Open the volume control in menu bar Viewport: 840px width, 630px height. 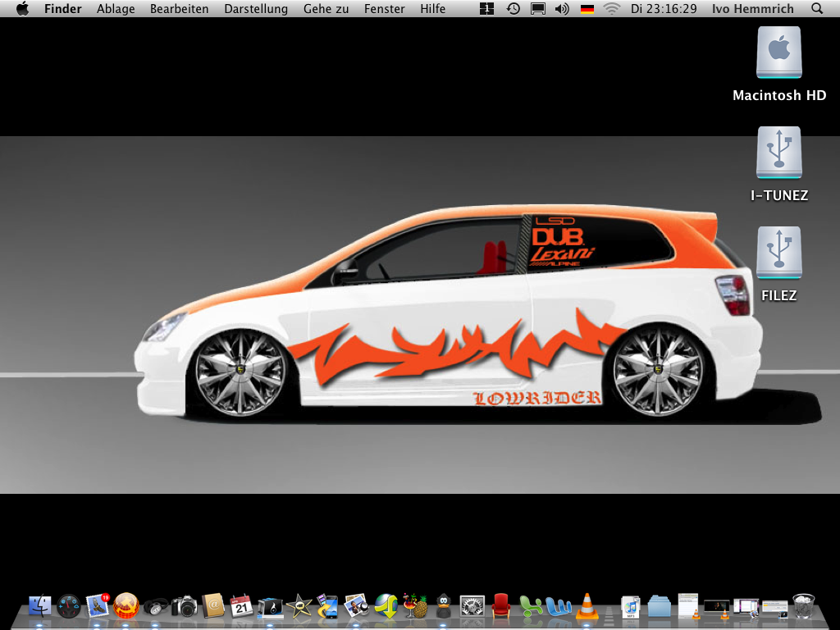pos(562,9)
